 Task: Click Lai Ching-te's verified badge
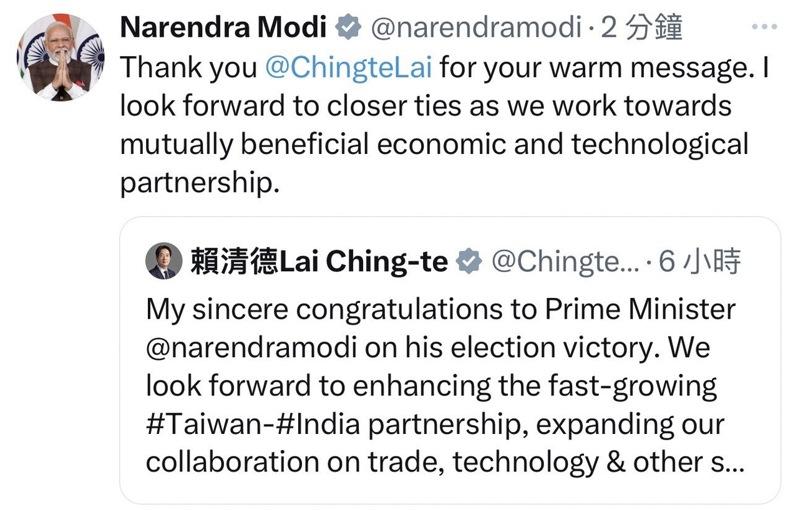pos(468,262)
